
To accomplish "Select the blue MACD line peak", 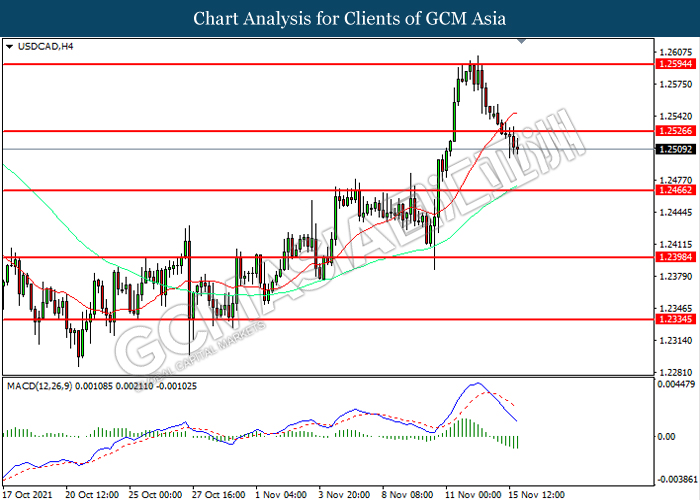I will (477, 383).
